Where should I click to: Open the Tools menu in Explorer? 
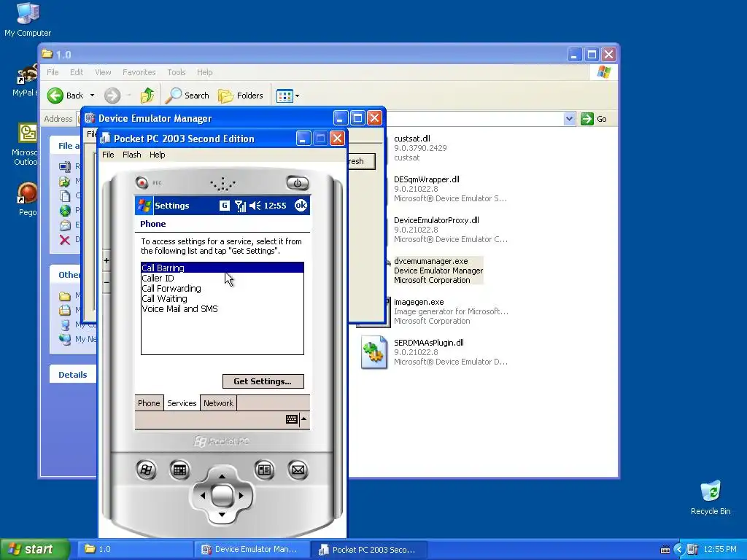pyautogui.click(x=177, y=72)
